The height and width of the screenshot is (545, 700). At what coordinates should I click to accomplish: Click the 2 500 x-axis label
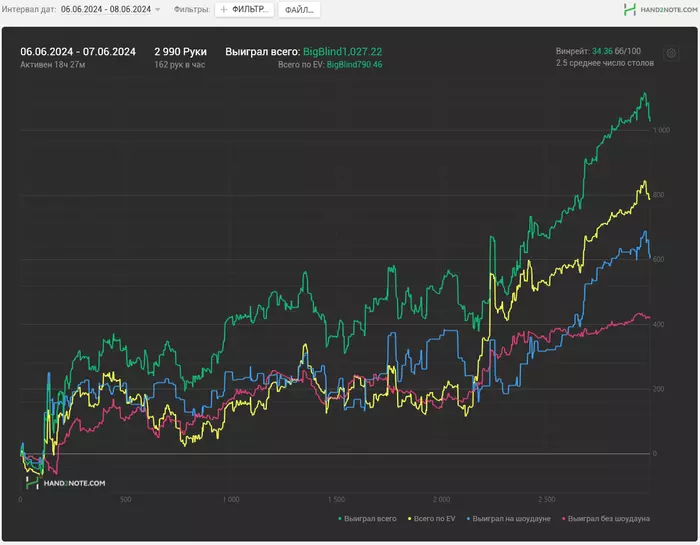(x=547, y=499)
